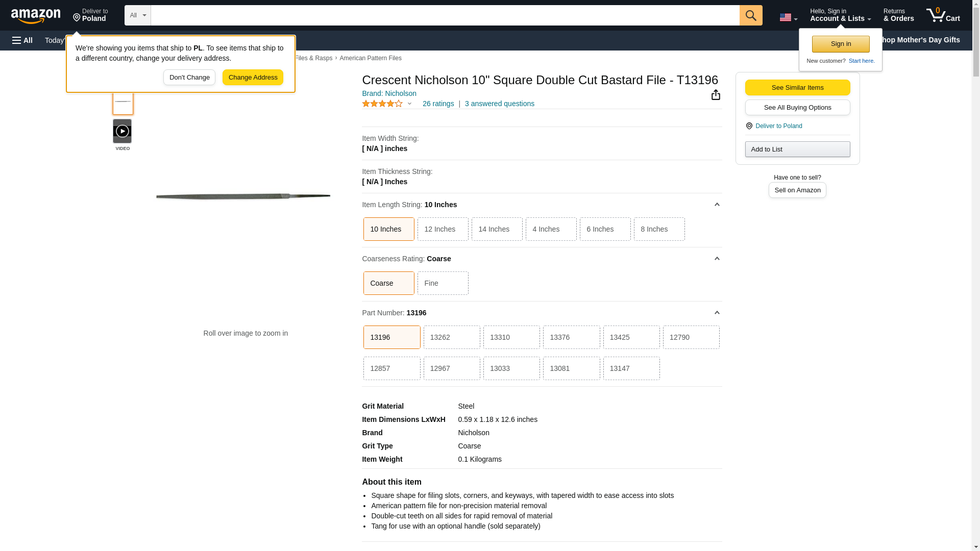
Task: Click the product file image thumbnail
Action: (122, 102)
